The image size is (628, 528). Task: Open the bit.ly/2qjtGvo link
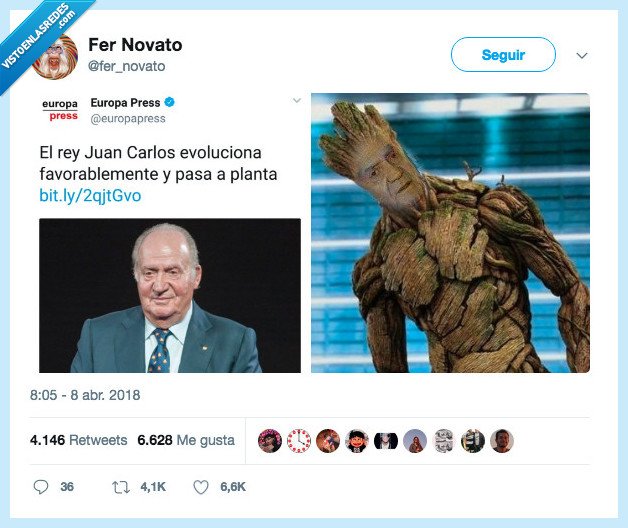[x=90, y=195]
